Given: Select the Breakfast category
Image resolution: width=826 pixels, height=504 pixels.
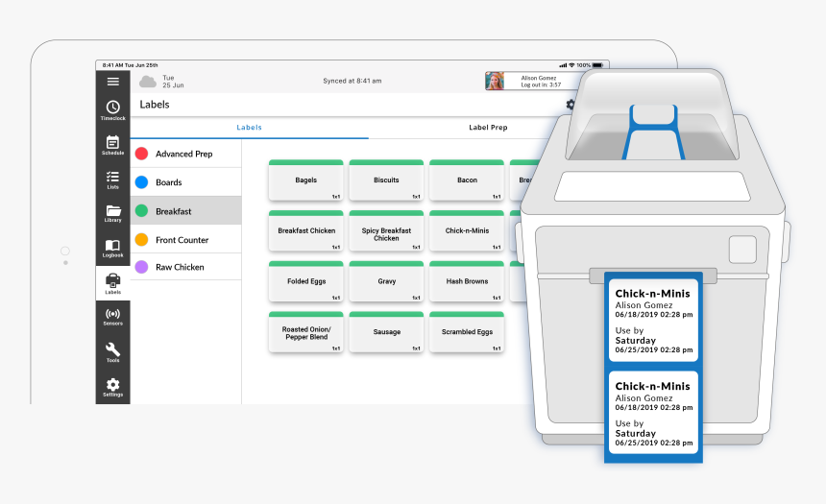Looking at the screenshot, I should (x=186, y=210).
